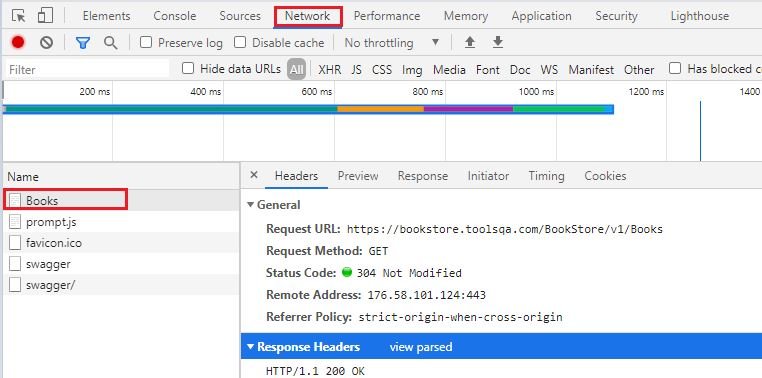Switch to the Elements tab

tap(106, 16)
